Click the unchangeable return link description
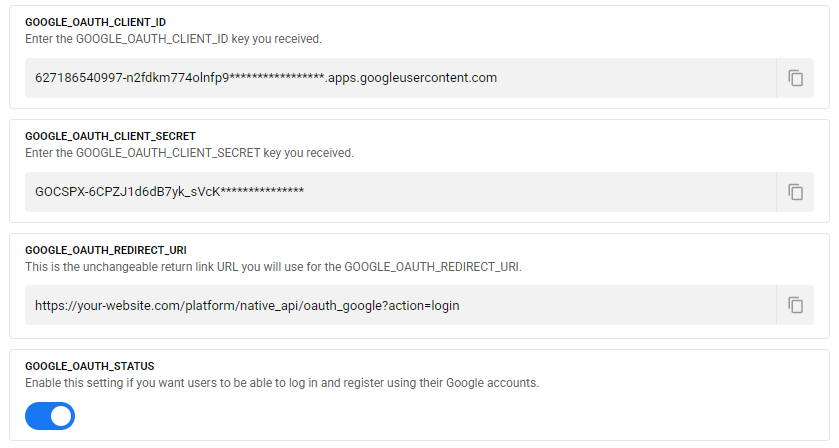 click(273, 267)
